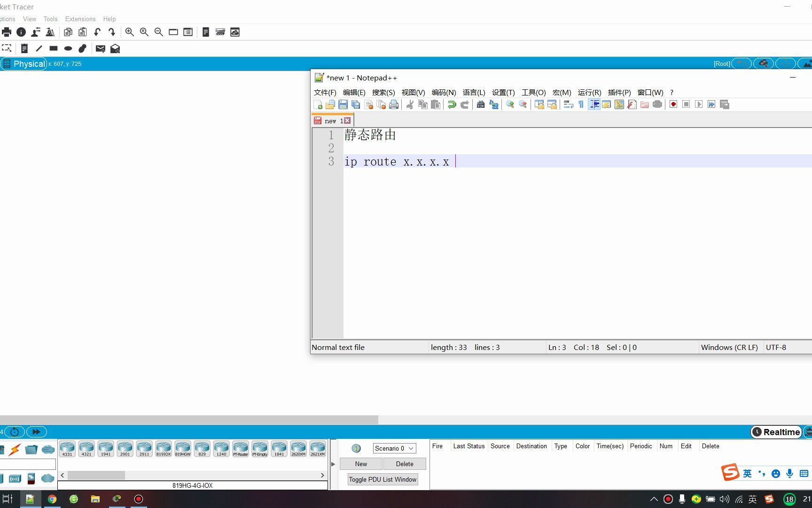Click the Toggle PDU List Window button
Screen dimensions: 812x508
(x=383, y=479)
